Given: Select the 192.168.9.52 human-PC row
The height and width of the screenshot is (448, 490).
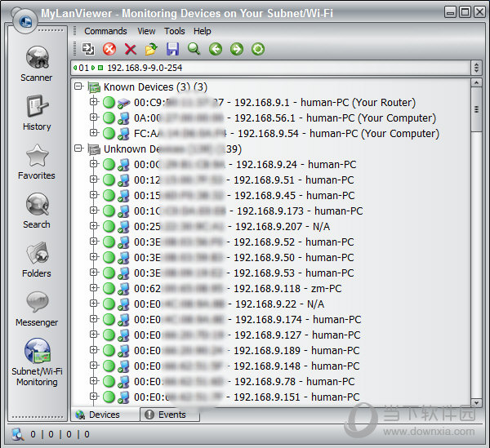Looking at the screenshot, I should pos(244,242).
